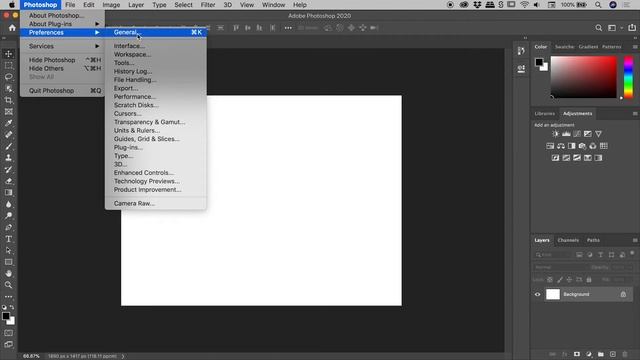Click the Wi-Fi status icon

(x=525, y=5)
